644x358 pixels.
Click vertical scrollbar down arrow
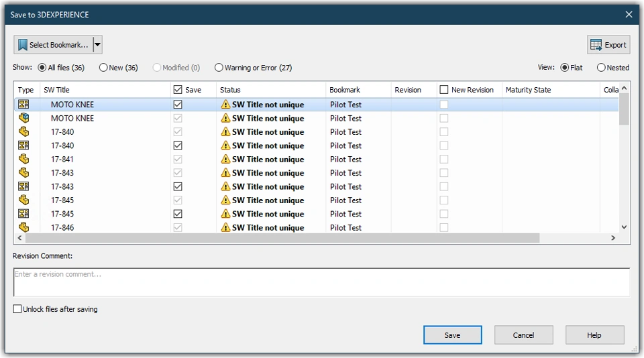pos(625,227)
